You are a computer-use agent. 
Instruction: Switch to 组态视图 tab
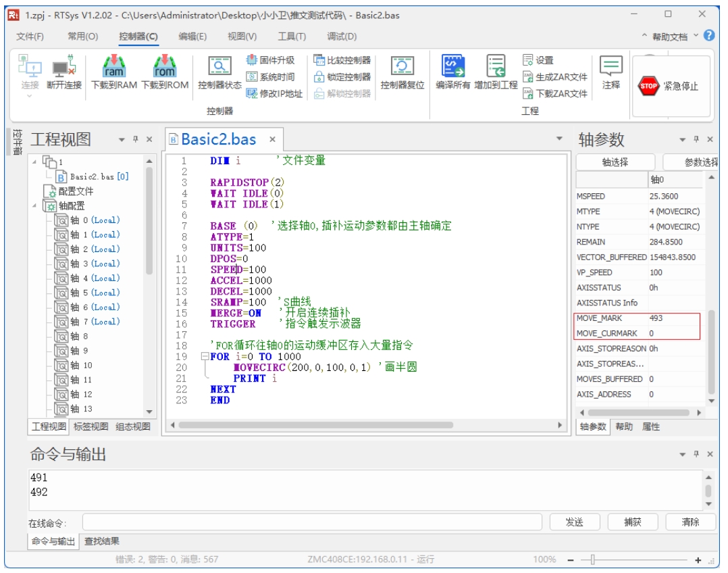click(133, 426)
